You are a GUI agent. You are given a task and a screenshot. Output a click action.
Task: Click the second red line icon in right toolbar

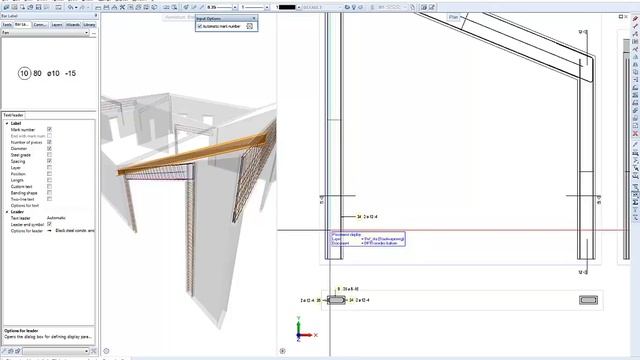point(635,27)
